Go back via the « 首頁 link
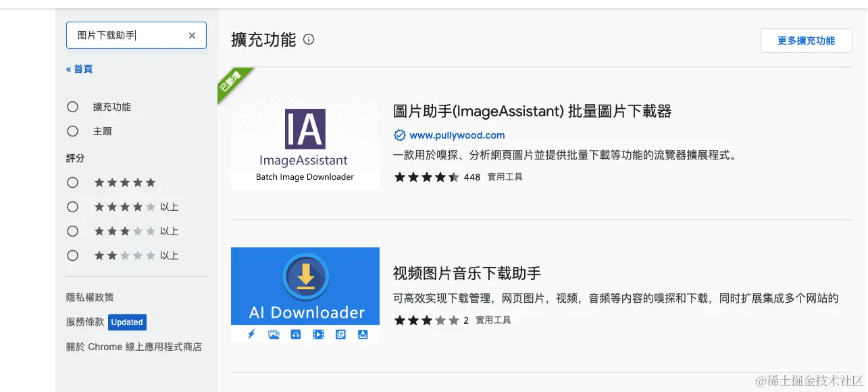Viewport: 868px width, 392px height. click(80, 69)
